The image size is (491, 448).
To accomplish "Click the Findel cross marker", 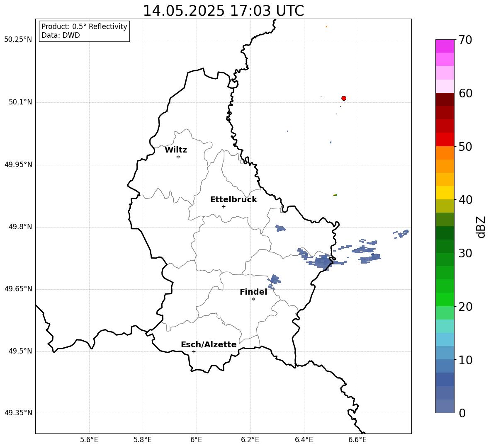I will (x=253, y=299).
